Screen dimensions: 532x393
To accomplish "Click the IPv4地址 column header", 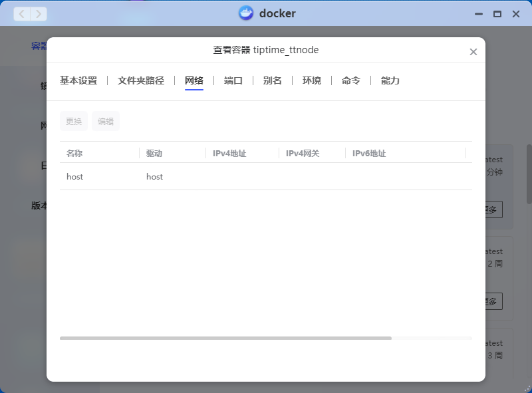I will tap(229, 154).
